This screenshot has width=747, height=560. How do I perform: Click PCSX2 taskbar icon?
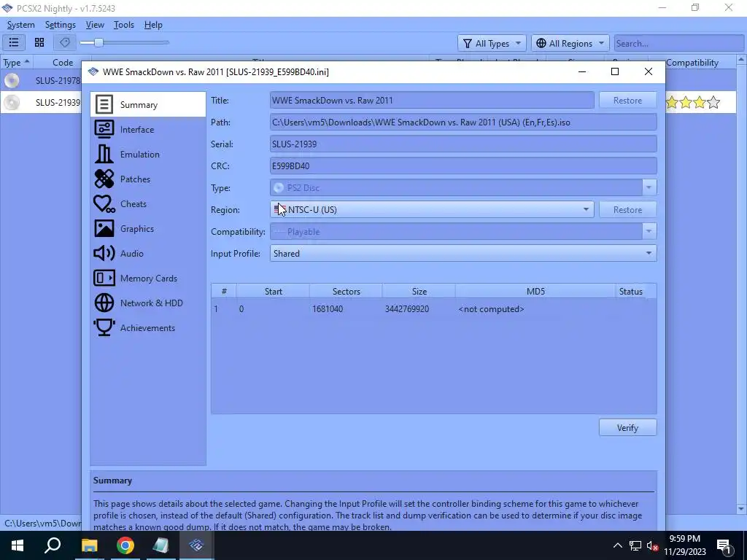click(196, 545)
